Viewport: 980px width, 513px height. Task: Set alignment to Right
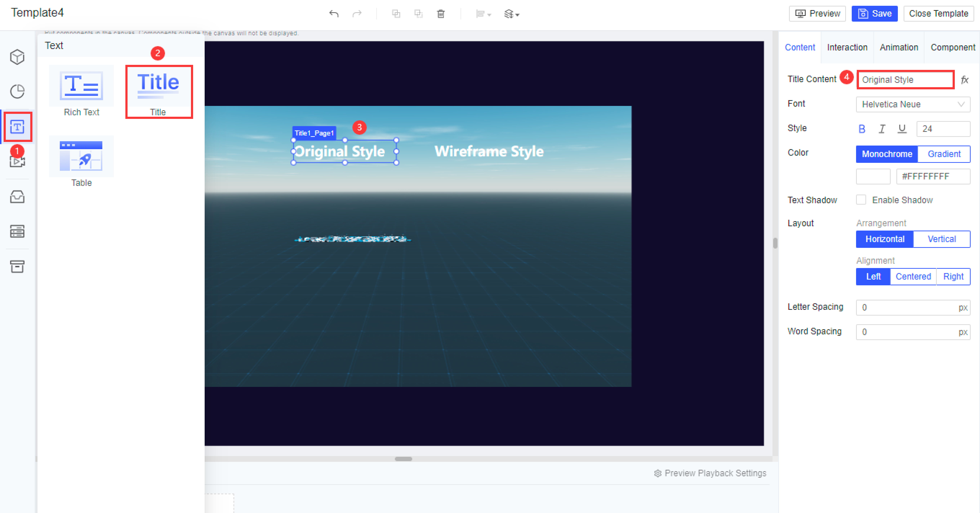tap(953, 276)
